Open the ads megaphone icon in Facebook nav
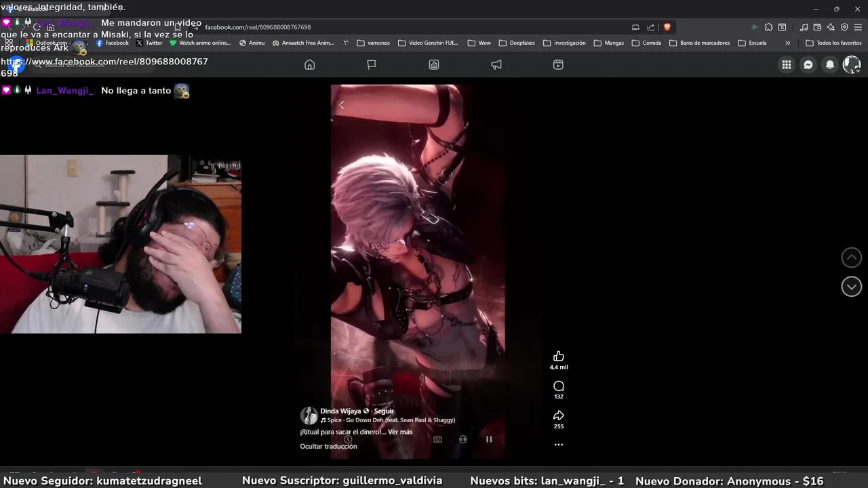The height and width of the screenshot is (488, 868). pos(496,64)
